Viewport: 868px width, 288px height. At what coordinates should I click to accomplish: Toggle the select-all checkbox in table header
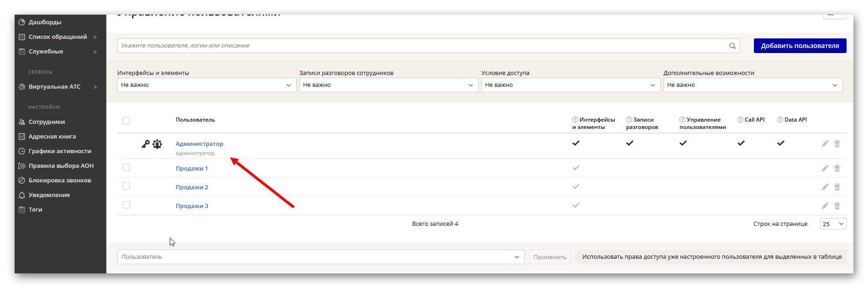(126, 121)
